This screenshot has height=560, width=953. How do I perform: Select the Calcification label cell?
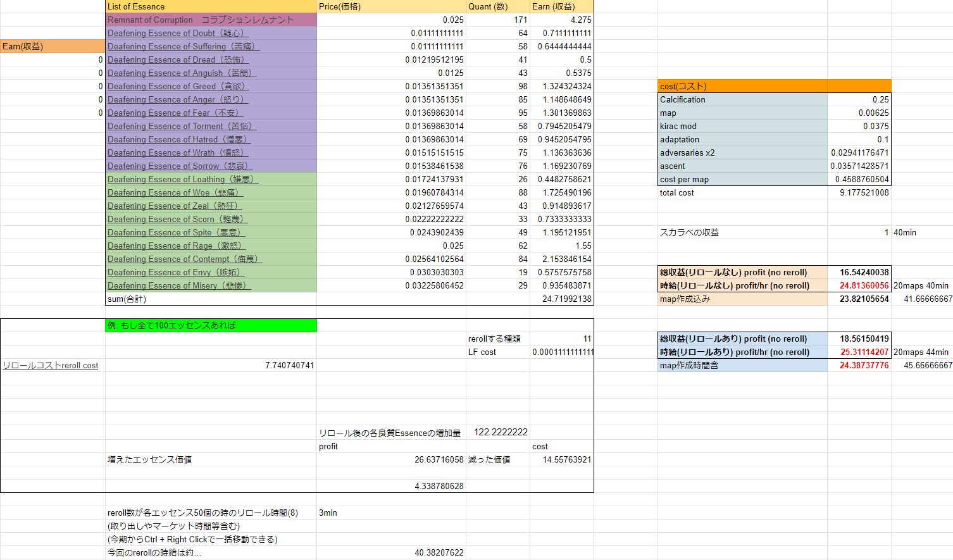[x=742, y=99]
